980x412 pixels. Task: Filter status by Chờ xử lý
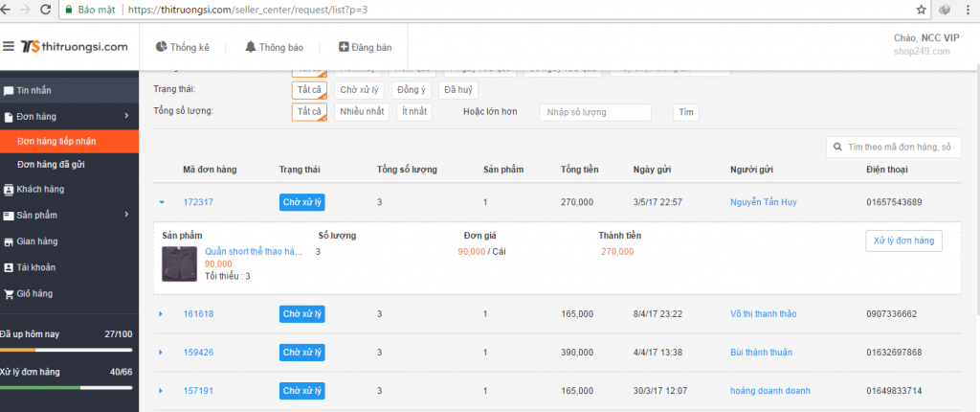pos(360,90)
